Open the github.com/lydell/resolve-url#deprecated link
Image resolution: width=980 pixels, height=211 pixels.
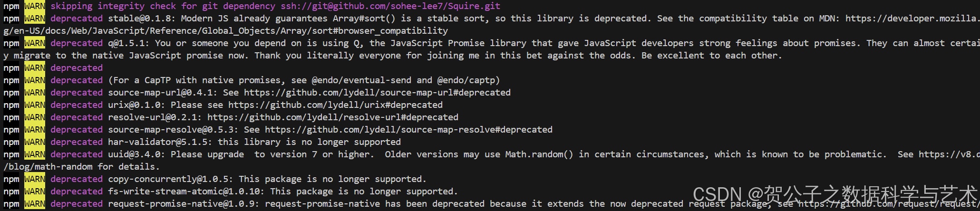(x=333, y=117)
